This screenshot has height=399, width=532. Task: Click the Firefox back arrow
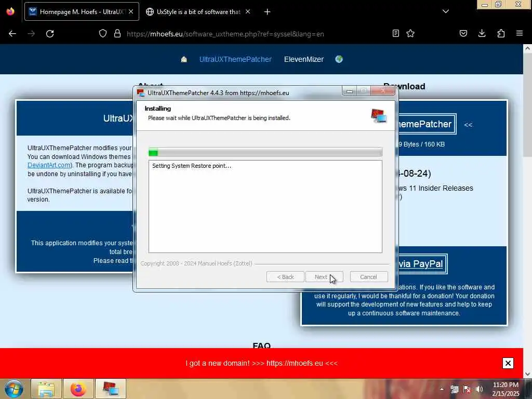12,34
